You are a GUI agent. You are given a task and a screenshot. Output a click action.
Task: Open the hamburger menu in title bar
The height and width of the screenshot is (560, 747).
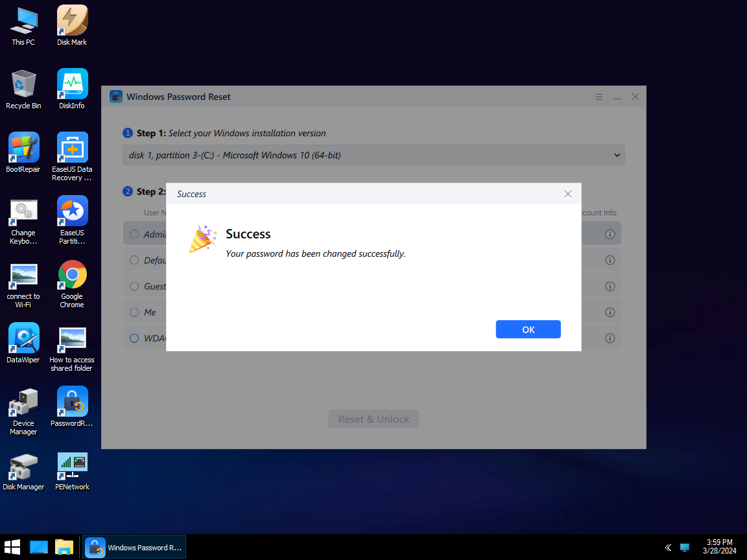599,97
